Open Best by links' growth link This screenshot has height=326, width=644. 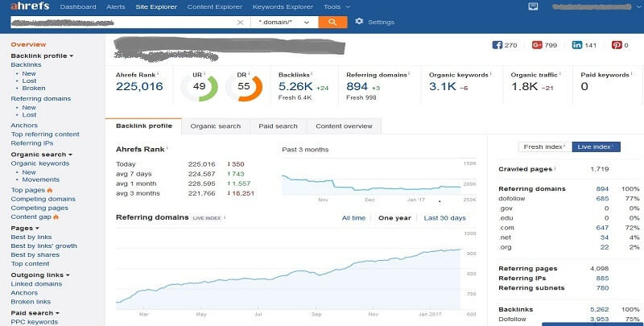[x=44, y=246]
